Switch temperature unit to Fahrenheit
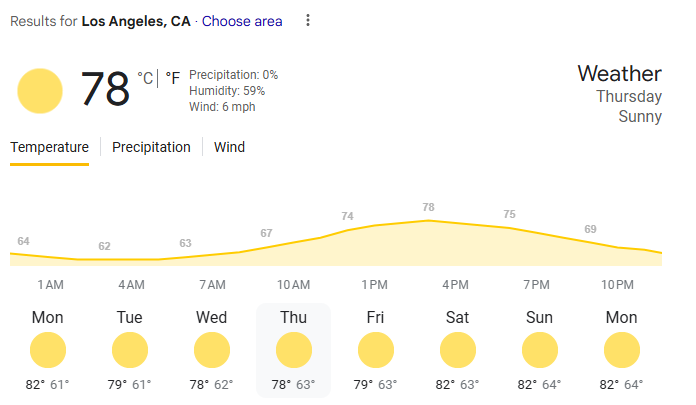The image size is (696, 405). click(x=173, y=77)
